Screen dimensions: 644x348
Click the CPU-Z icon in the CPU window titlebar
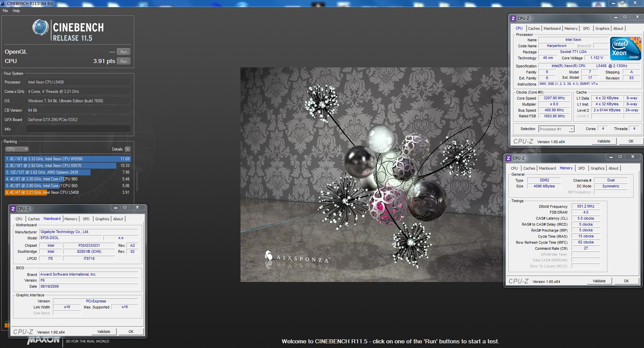click(x=513, y=18)
